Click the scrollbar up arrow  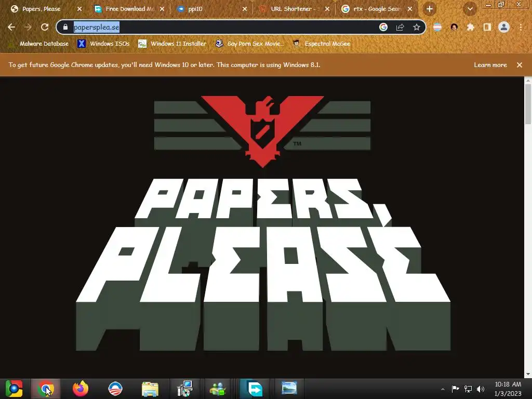pos(528,81)
